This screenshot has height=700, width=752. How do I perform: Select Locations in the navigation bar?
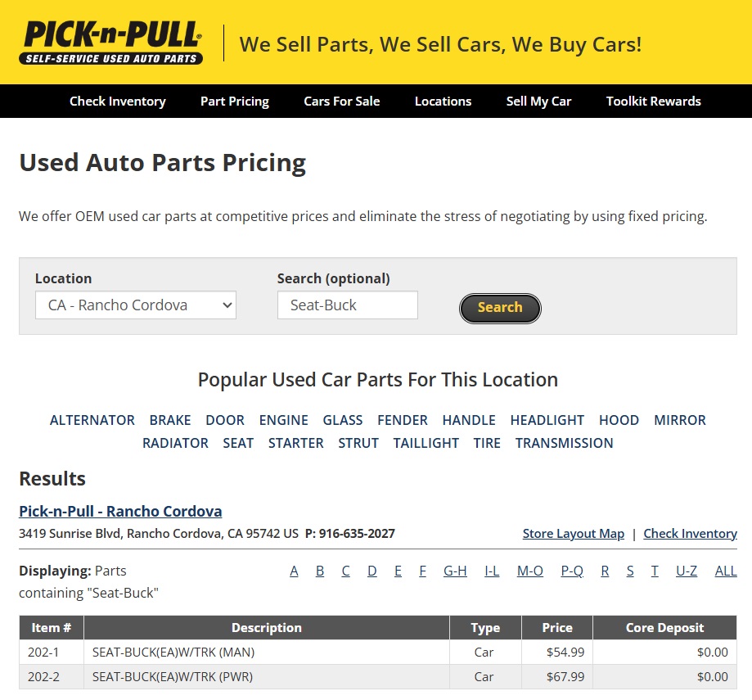(443, 102)
